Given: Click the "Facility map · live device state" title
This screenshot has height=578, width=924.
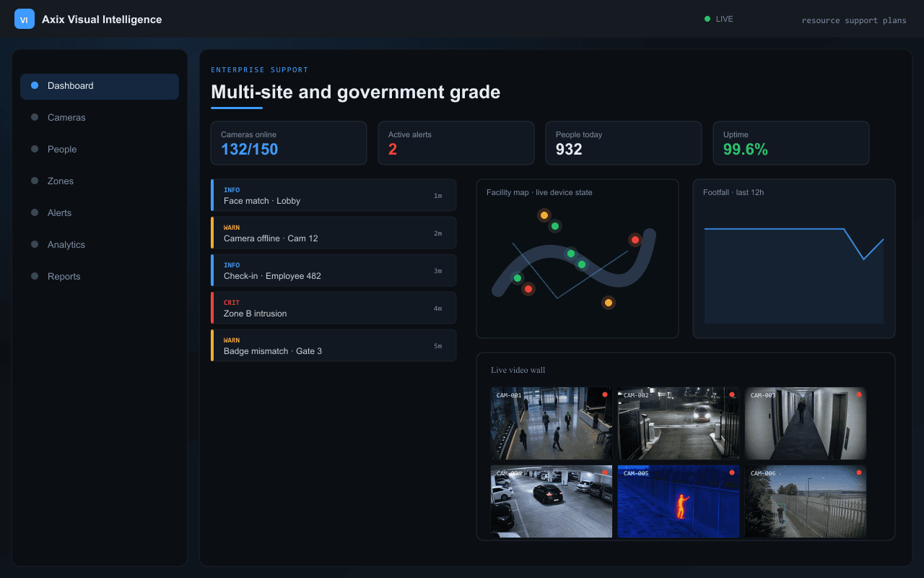Looking at the screenshot, I should tap(539, 193).
